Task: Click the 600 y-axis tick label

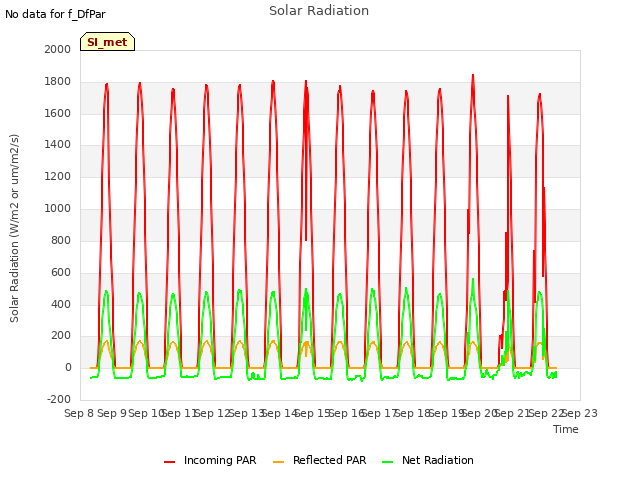Action: 61,272
